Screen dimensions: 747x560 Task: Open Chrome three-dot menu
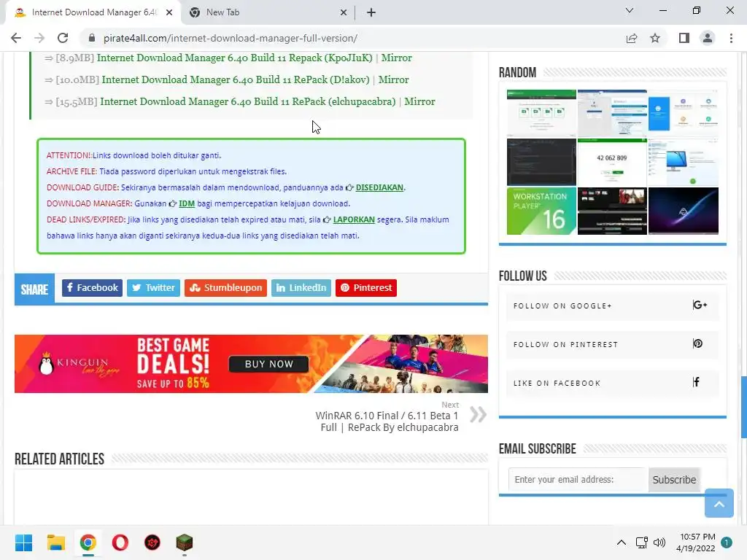[731, 38]
